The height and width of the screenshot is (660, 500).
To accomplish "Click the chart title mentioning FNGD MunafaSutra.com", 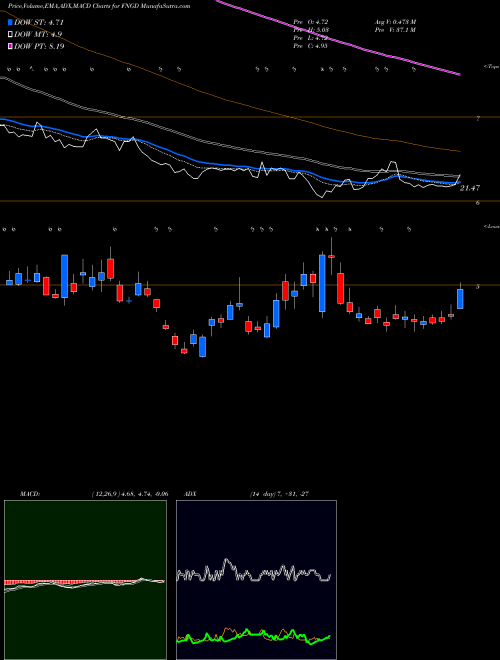I will tap(99, 6).
